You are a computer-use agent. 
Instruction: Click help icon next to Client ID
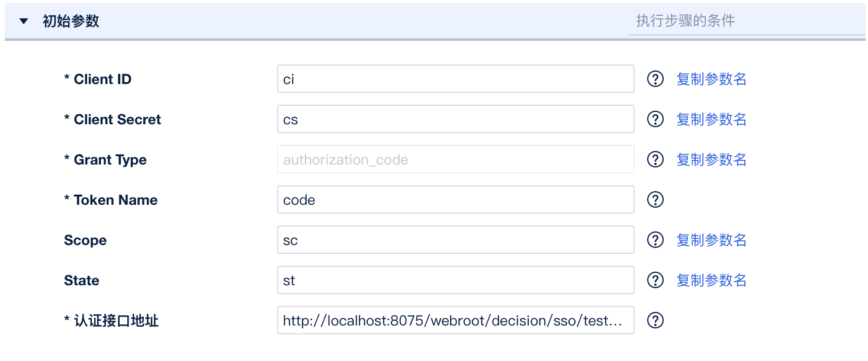[655, 79]
